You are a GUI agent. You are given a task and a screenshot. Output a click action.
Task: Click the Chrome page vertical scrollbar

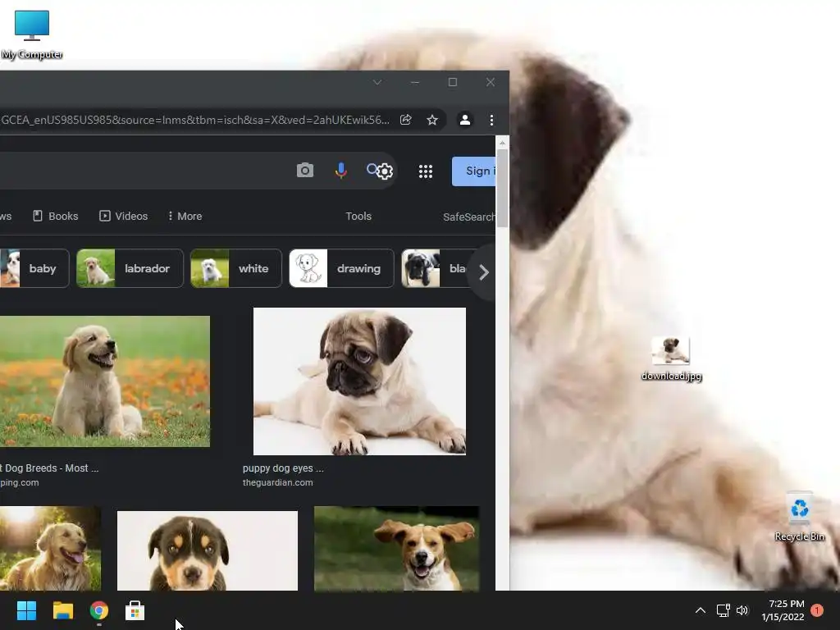pyautogui.click(x=502, y=188)
